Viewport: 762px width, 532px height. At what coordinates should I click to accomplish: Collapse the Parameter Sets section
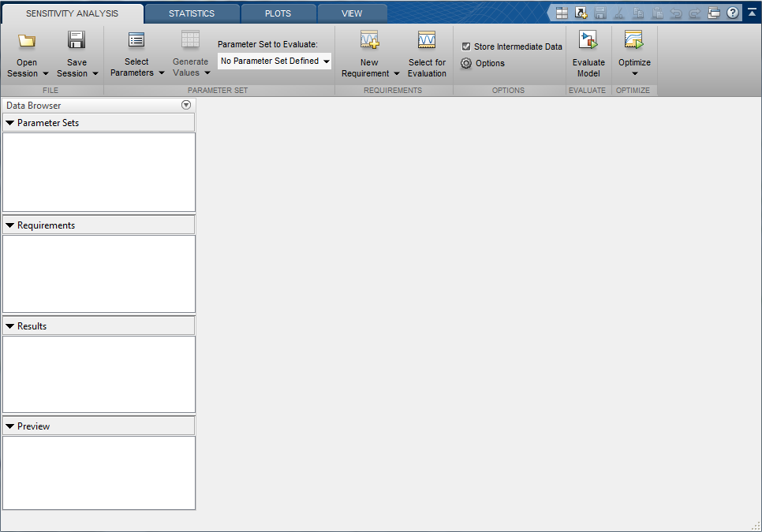coord(9,123)
